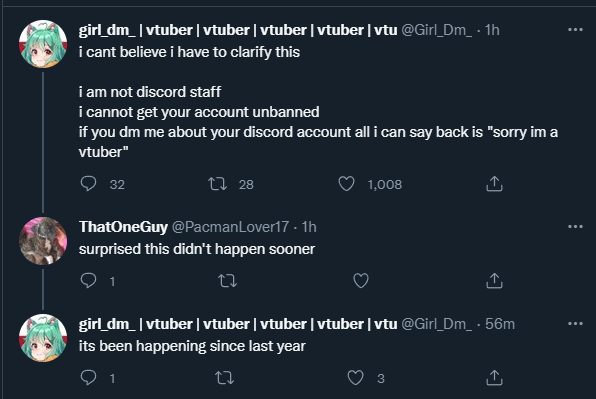Reply to ThatOneGuy's tweet

pyautogui.click(x=89, y=281)
